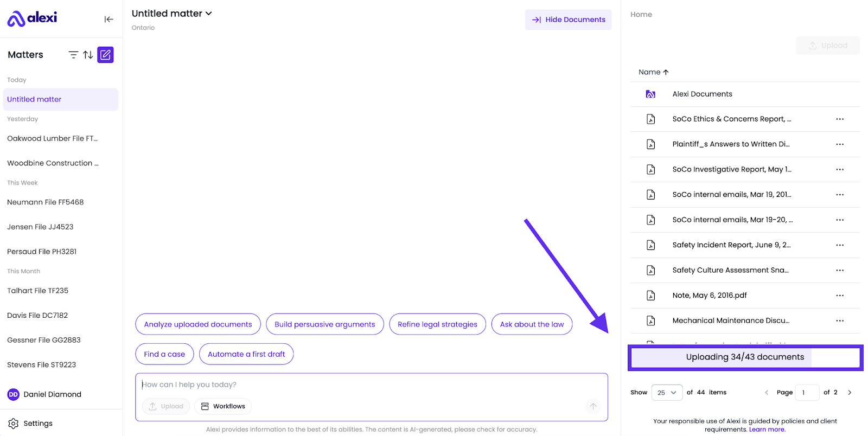This screenshot has width=868, height=436.
Task: Click the Alexi Documents folder name
Action: (x=702, y=94)
